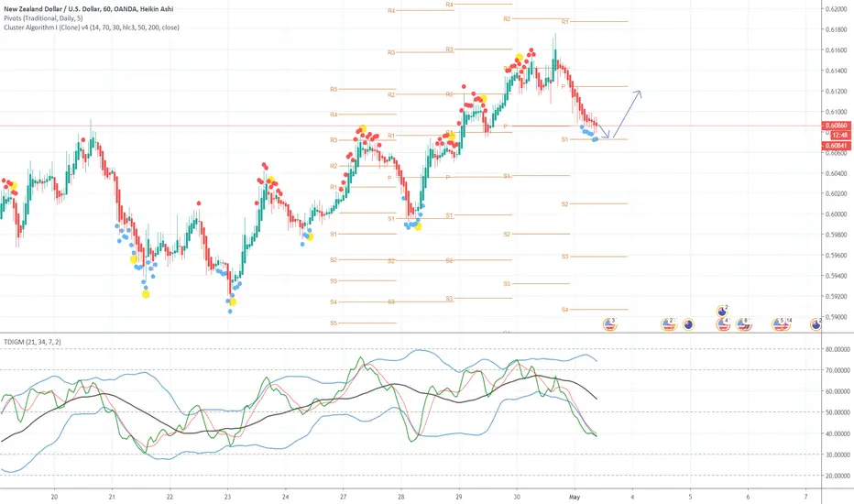Select the TDIGM (21, 34, 7, 2) indicator legend
This screenshot has width=854, height=504.
tap(32, 342)
